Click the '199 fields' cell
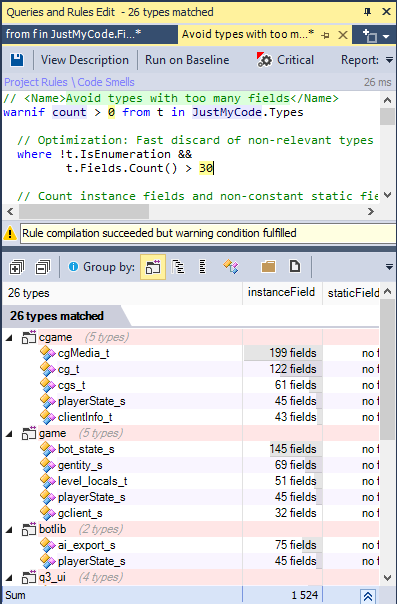Screen dimensions: 397x604 pyautogui.click(x=283, y=353)
